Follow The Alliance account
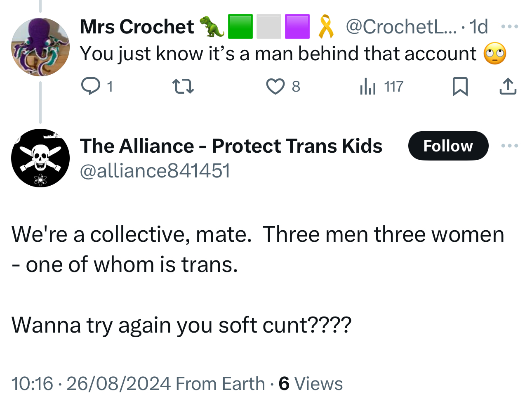 448,146
